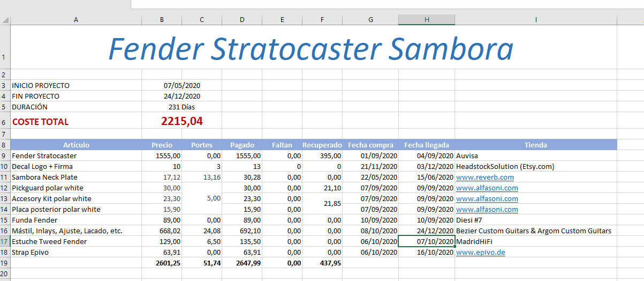Click the column I header
Image resolution: width=644 pixels, height=281 pixels.
pyautogui.click(x=535, y=20)
